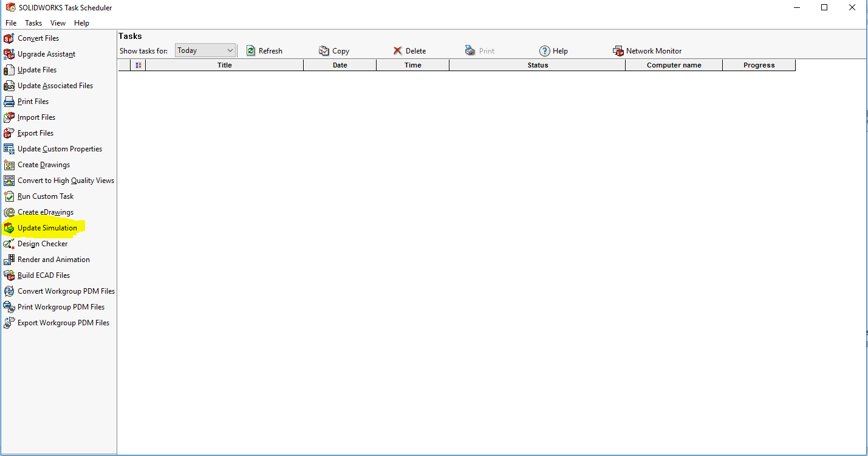868x456 pixels.
Task: Click the blank first column header
Action: point(125,65)
